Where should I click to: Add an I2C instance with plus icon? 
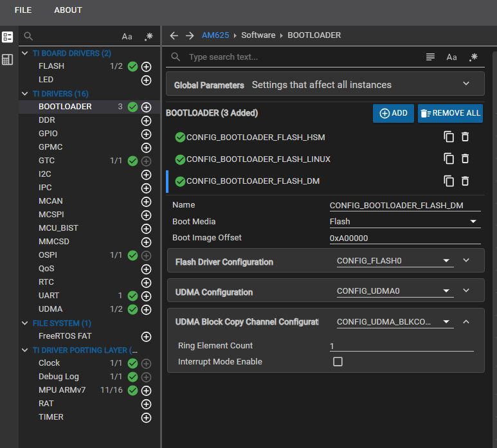[146, 175]
